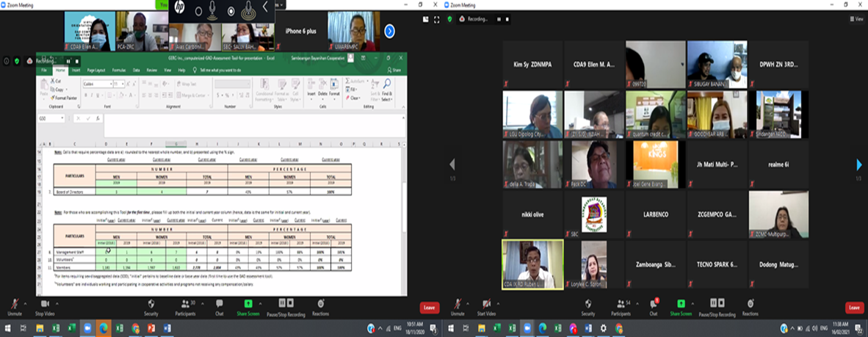Click Format Painter in Excel ribbon

click(64, 98)
